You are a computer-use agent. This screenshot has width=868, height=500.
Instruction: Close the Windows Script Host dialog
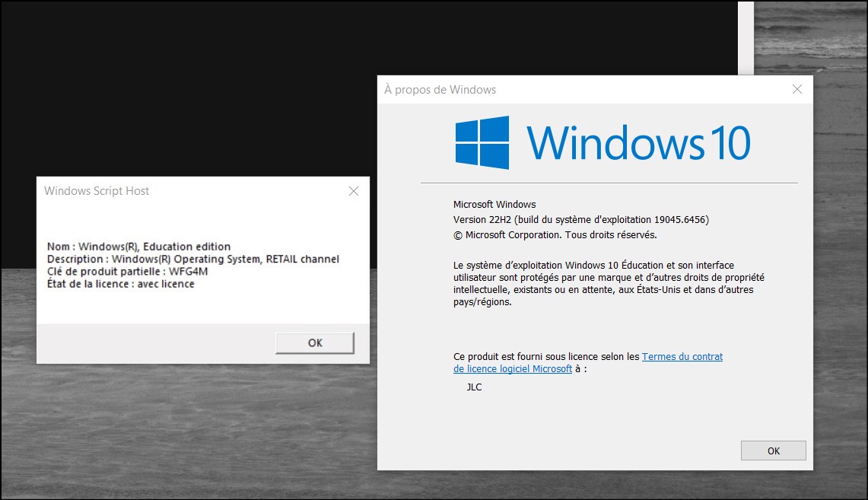coord(354,191)
